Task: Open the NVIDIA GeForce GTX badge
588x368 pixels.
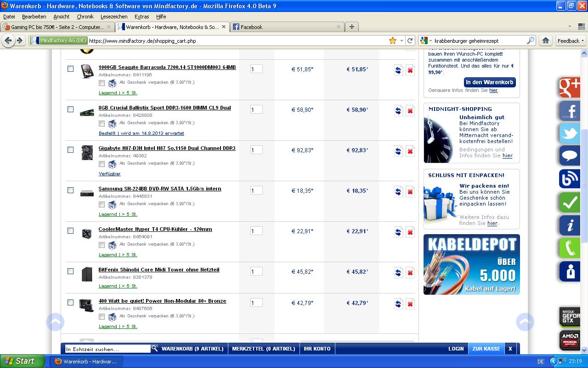Action: (x=570, y=317)
